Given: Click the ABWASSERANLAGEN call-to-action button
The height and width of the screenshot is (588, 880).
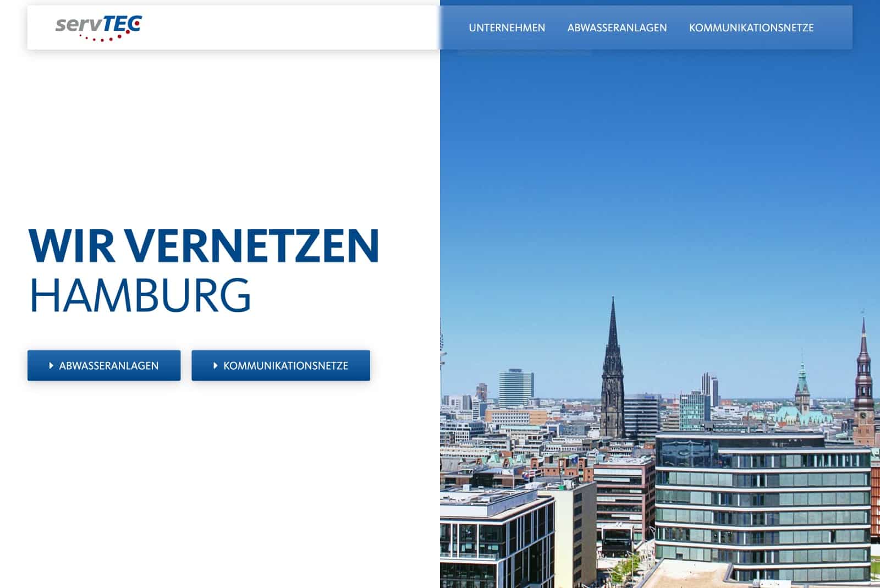Looking at the screenshot, I should click(x=103, y=364).
